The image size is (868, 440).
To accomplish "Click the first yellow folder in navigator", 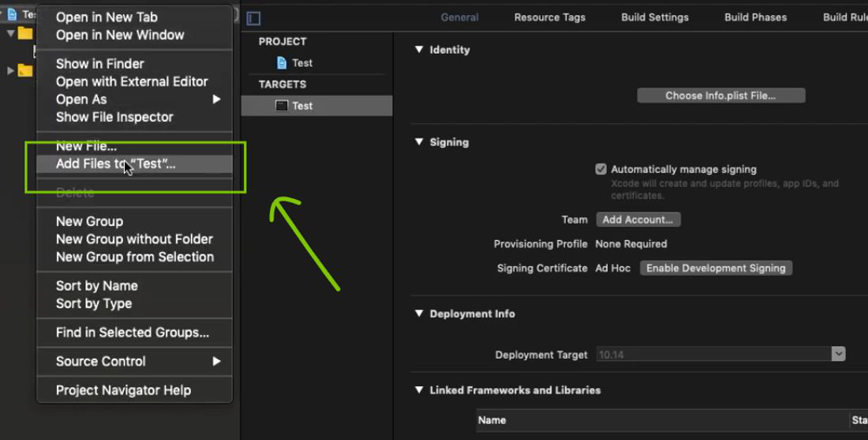I will coord(25,33).
